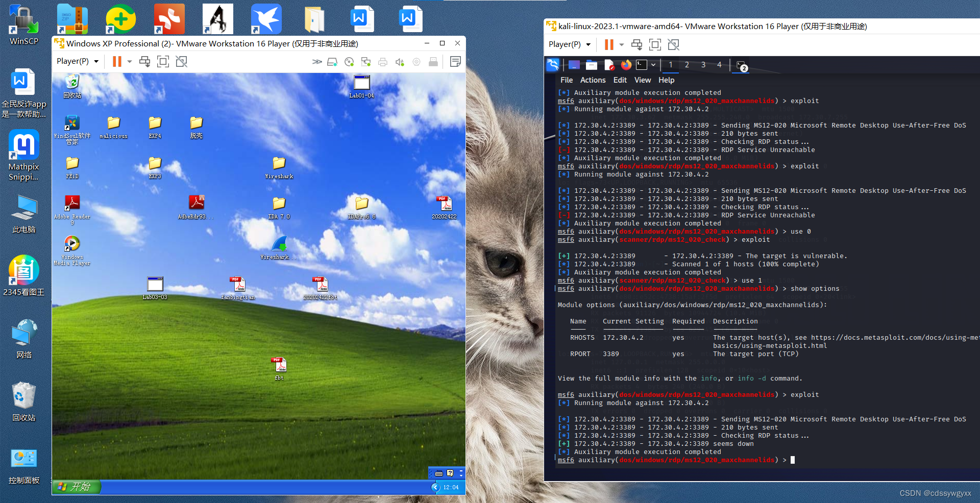This screenshot has height=503, width=980.
Task: Open the File menu in Kali terminal
Action: [x=567, y=80]
